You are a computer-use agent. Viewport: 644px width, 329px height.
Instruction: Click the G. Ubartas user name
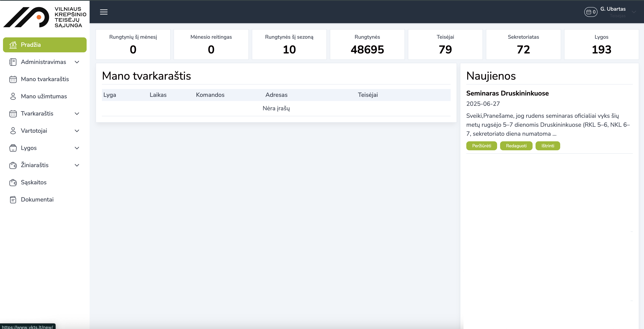pos(613,9)
